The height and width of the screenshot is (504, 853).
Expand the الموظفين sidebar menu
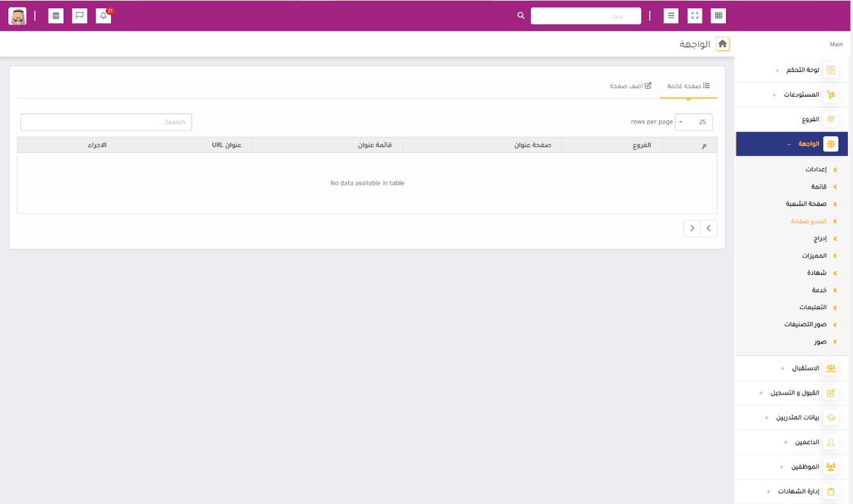(806, 467)
